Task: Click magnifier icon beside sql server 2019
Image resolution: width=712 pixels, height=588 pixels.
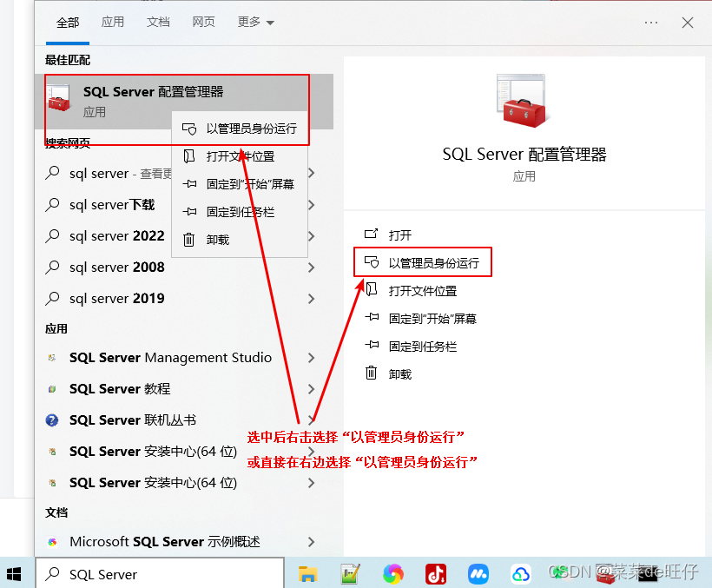Action: [x=53, y=299]
